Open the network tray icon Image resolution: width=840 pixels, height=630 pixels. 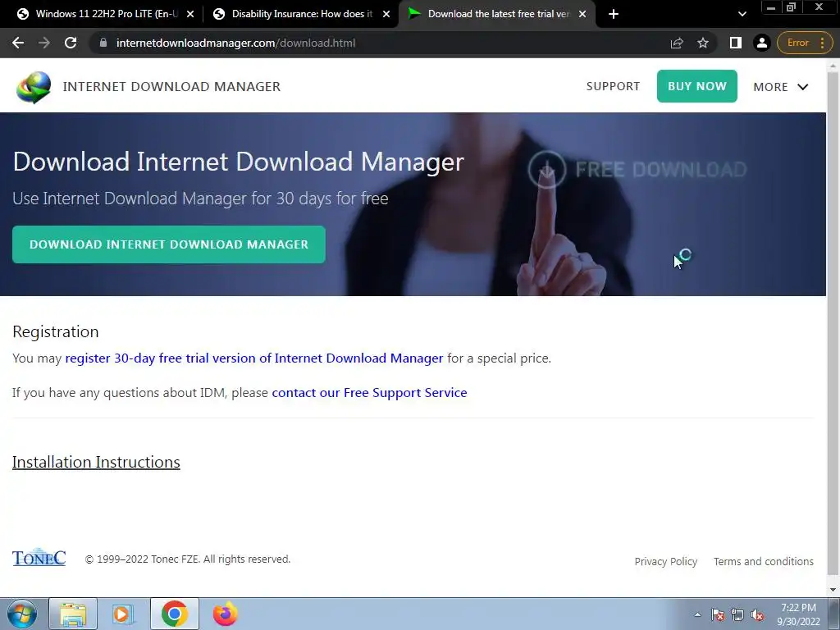click(x=737, y=614)
